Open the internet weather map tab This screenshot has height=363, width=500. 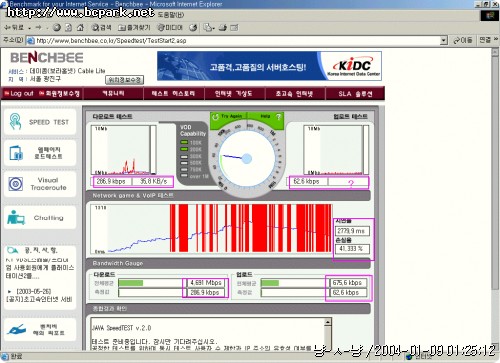tap(234, 93)
